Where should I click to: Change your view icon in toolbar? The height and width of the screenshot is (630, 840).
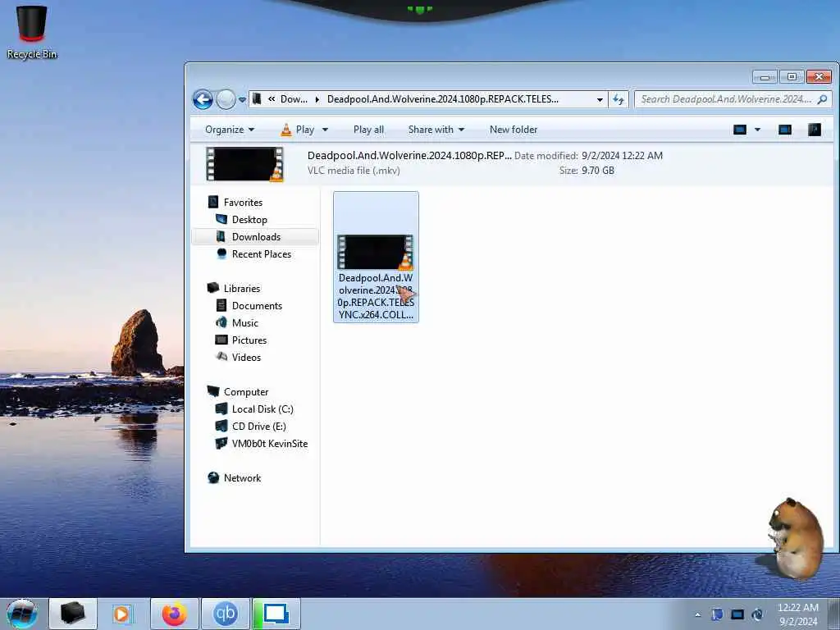click(740, 130)
